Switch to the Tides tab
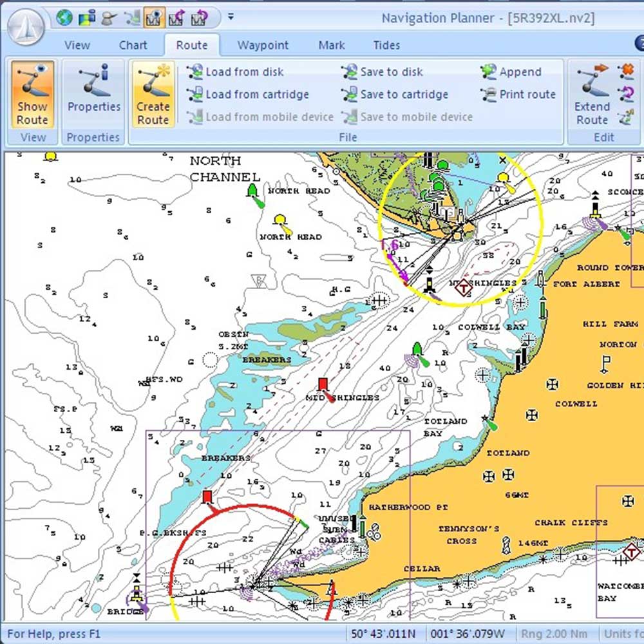The width and height of the screenshot is (644, 644). [x=386, y=45]
